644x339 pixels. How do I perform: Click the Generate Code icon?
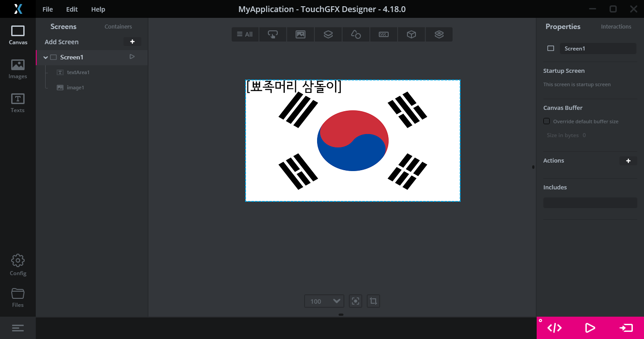click(555, 328)
